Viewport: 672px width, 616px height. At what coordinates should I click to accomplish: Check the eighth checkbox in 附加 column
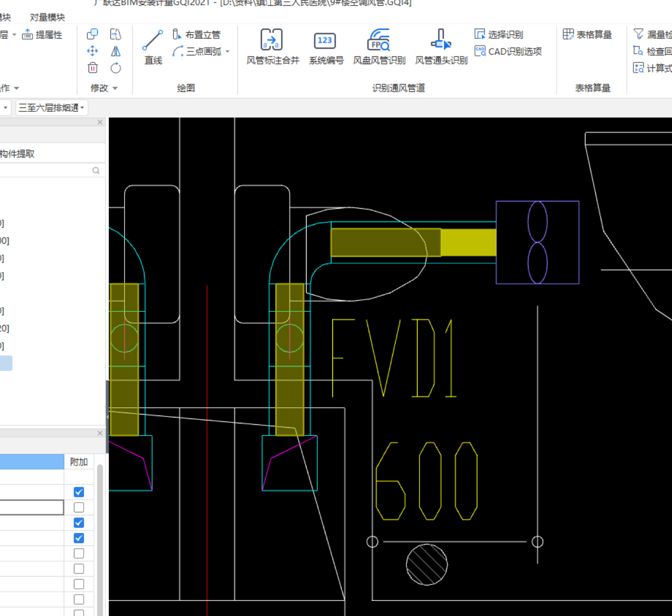(79, 599)
